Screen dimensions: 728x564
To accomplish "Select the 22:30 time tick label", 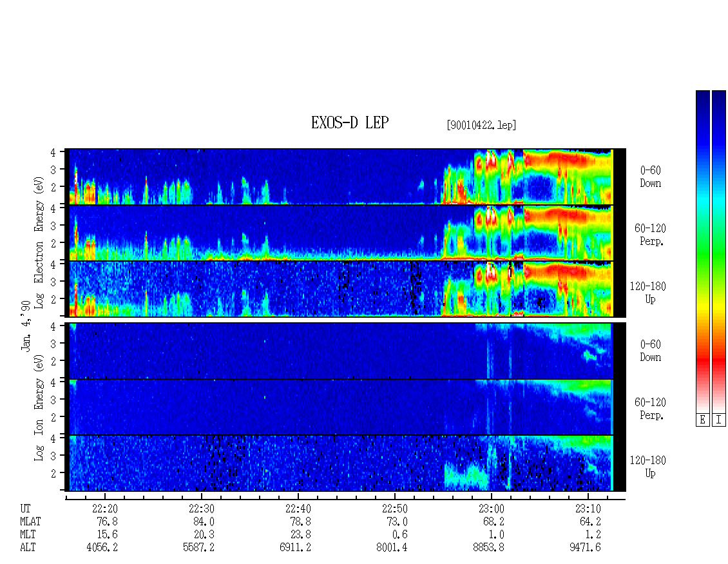I will 202,509.
